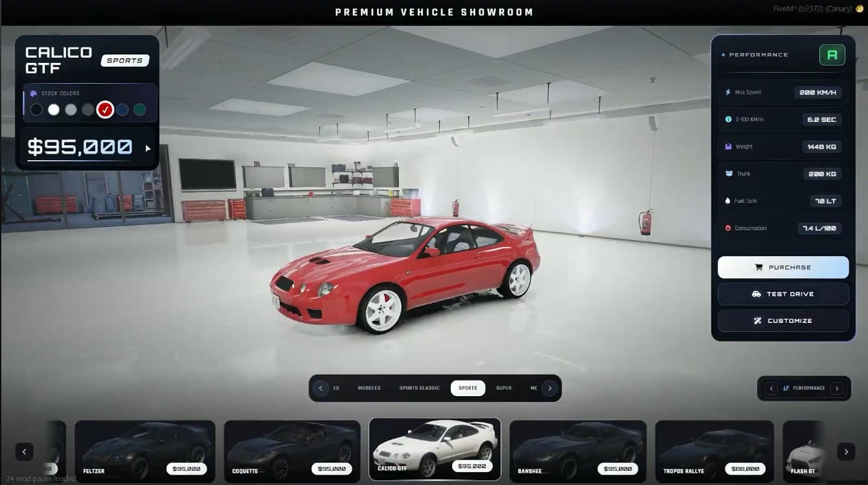Click the purple Weight icon
Image resolution: width=868 pixels, height=485 pixels.
tap(728, 147)
